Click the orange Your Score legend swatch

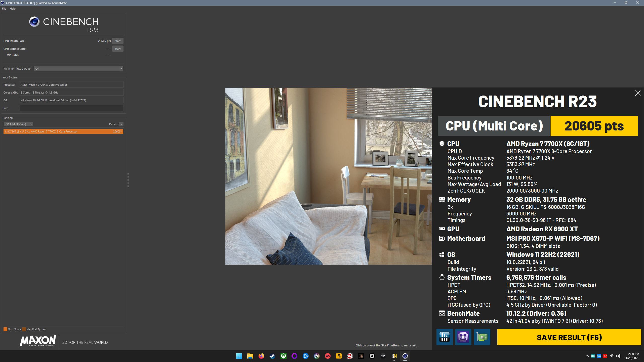click(x=5, y=329)
